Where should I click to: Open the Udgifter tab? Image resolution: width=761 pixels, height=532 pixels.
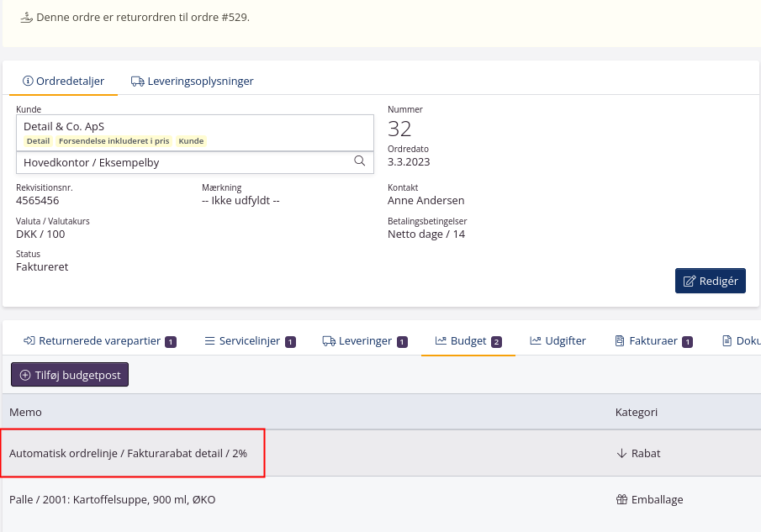click(x=558, y=341)
